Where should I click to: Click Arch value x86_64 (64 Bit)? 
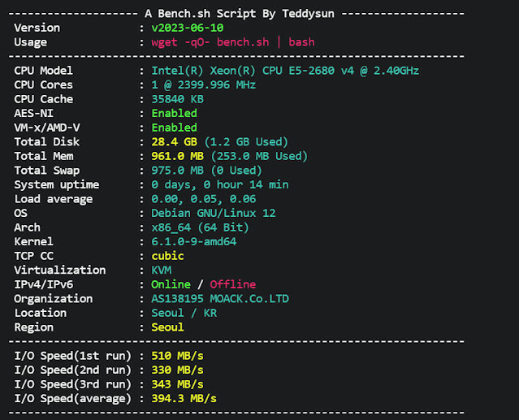tap(200, 227)
